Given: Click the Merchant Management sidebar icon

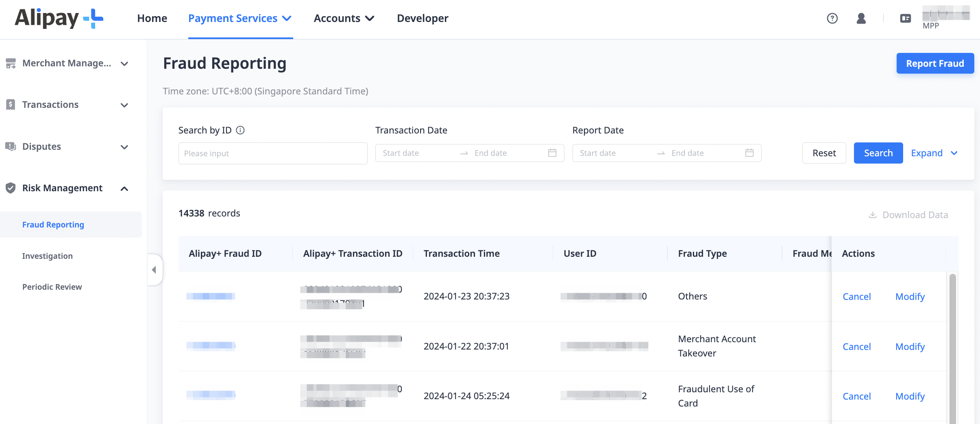Looking at the screenshot, I should [11, 63].
